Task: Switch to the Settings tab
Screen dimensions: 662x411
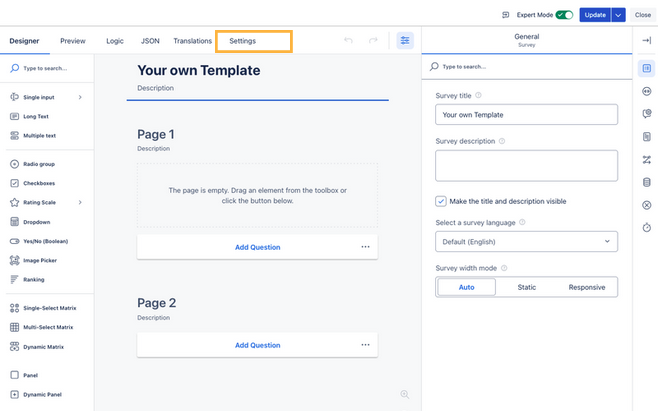Action: (x=242, y=41)
